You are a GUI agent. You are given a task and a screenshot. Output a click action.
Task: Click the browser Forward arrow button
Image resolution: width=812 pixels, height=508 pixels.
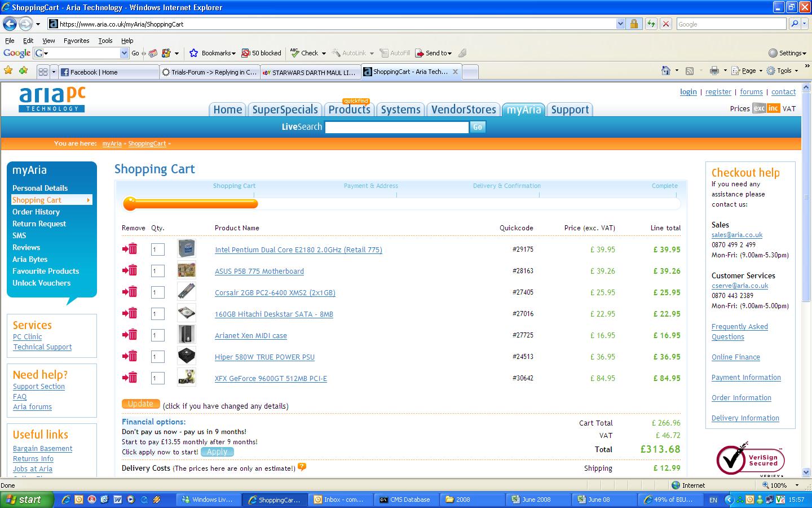pyautogui.click(x=25, y=24)
